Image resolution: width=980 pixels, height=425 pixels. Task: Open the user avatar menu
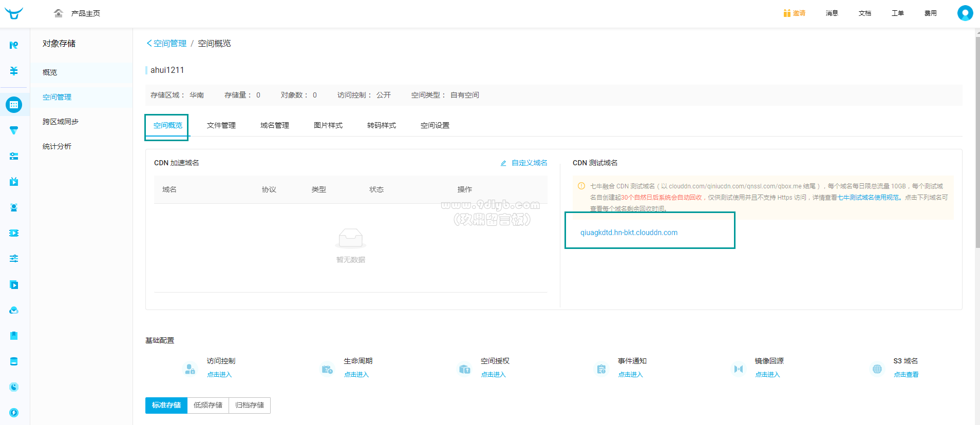click(965, 13)
